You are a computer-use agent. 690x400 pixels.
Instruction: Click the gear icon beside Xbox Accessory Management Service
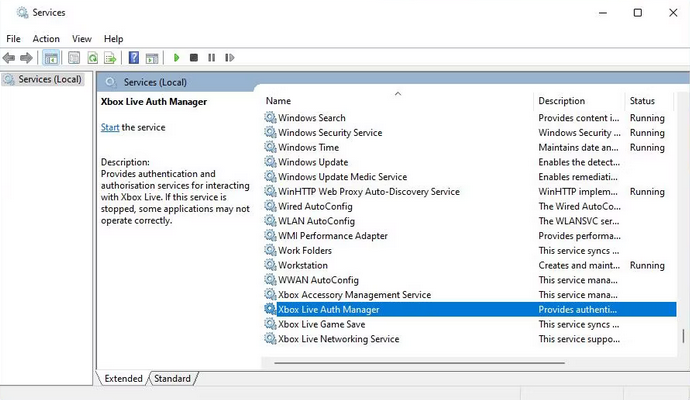coord(270,294)
